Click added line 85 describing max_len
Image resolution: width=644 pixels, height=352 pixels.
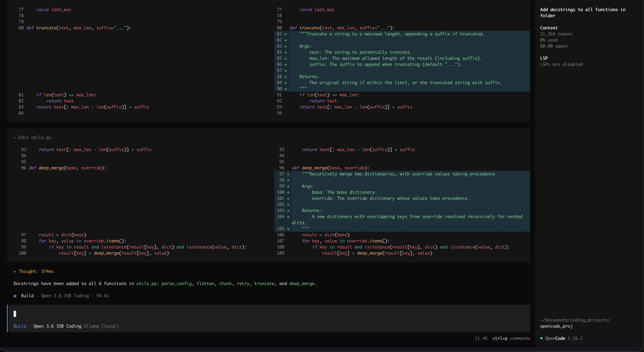[x=396, y=58]
